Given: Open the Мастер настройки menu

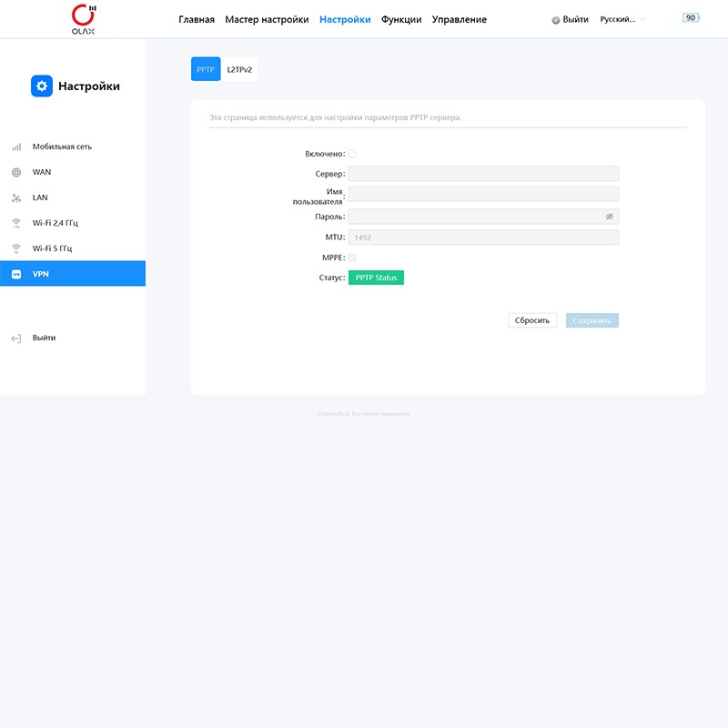Looking at the screenshot, I should (x=267, y=19).
